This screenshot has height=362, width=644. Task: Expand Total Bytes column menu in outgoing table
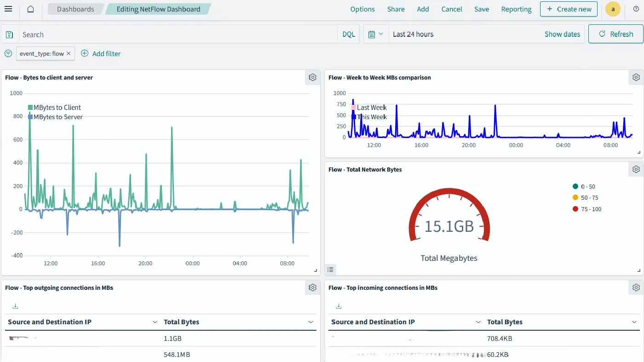pyautogui.click(x=311, y=322)
